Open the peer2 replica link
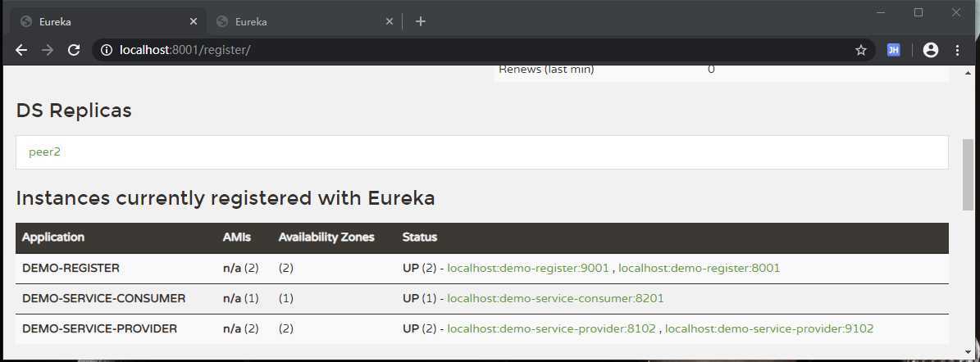The image size is (980, 362). pos(44,152)
